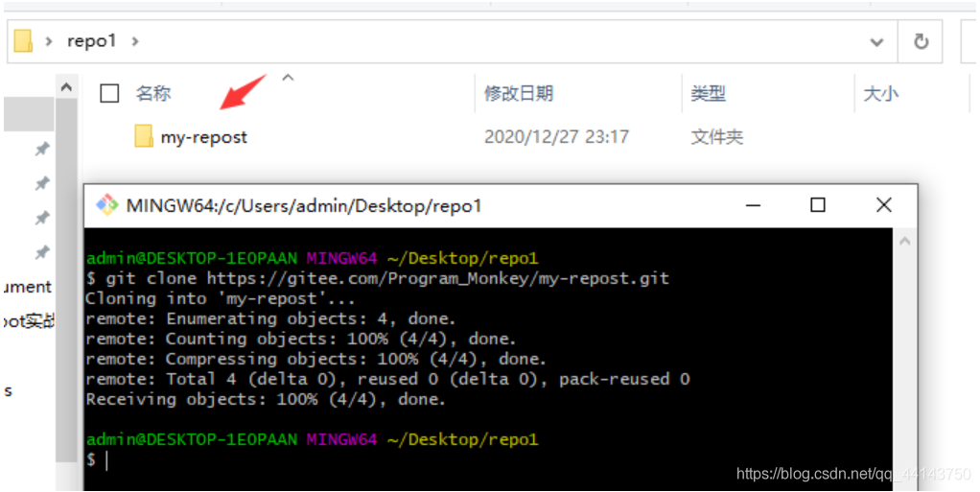Expand the chevron before repo1 in the path
The height and width of the screenshot is (492, 980).
pos(49,42)
